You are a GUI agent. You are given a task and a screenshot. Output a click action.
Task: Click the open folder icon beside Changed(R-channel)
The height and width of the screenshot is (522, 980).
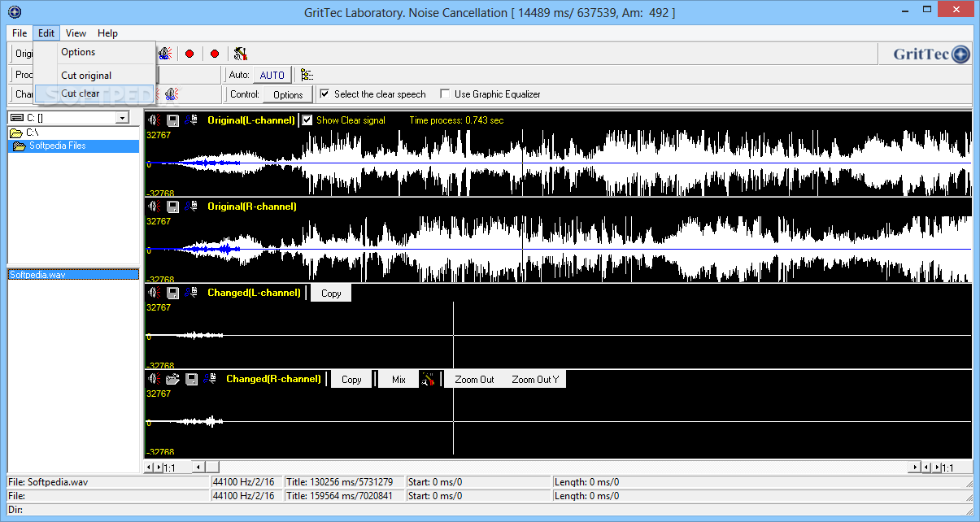click(x=172, y=379)
